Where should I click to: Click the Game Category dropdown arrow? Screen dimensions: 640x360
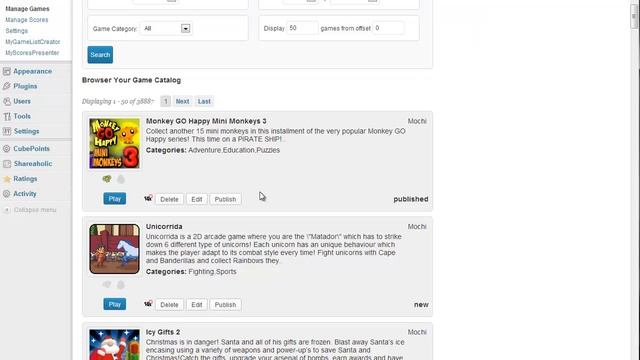(x=186, y=29)
